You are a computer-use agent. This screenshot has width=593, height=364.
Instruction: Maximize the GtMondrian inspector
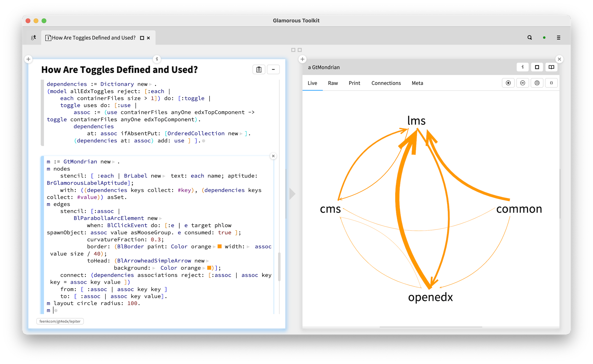pos(537,67)
